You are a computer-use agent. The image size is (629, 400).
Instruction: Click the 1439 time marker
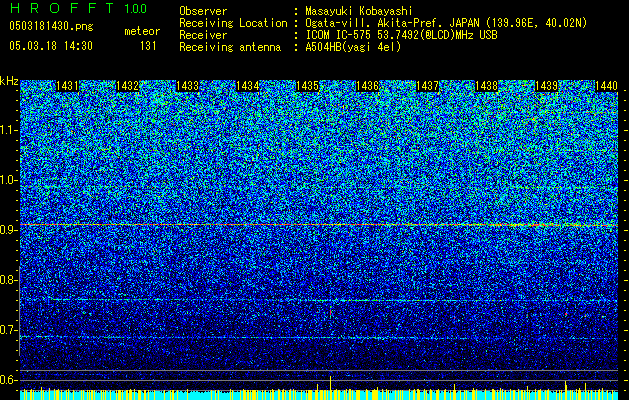[546, 86]
